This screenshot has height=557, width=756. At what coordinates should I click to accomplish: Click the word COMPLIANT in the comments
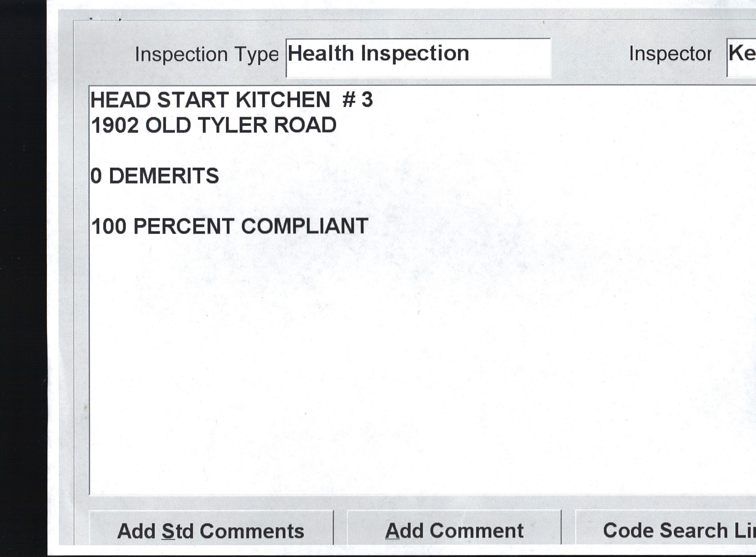coord(305,226)
